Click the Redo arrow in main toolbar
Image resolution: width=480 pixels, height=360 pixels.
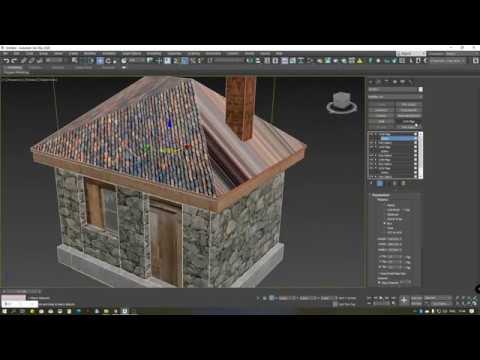pos(14,61)
